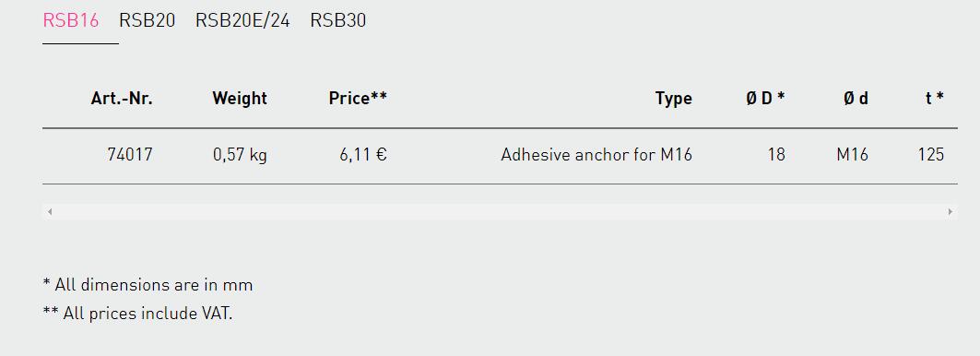Viewport: 980px width, 356px height.
Task: Switch to the RSB20 tab
Action: pos(147,20)
